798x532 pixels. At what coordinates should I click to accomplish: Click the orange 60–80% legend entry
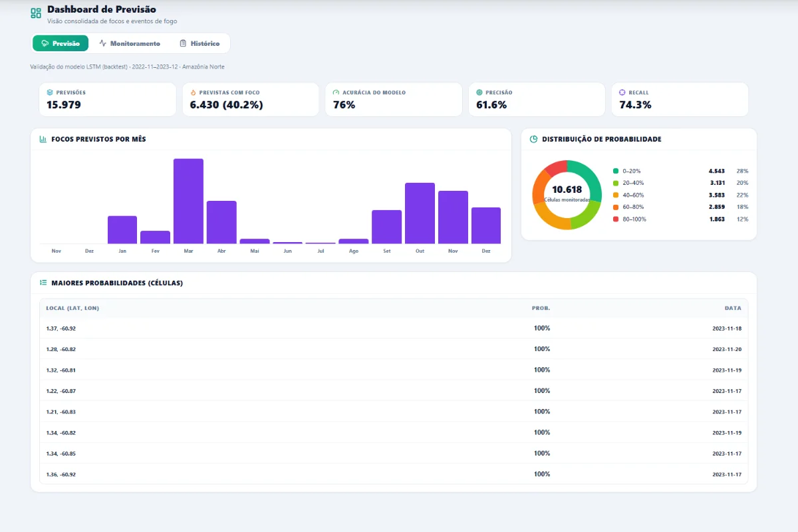680,207
